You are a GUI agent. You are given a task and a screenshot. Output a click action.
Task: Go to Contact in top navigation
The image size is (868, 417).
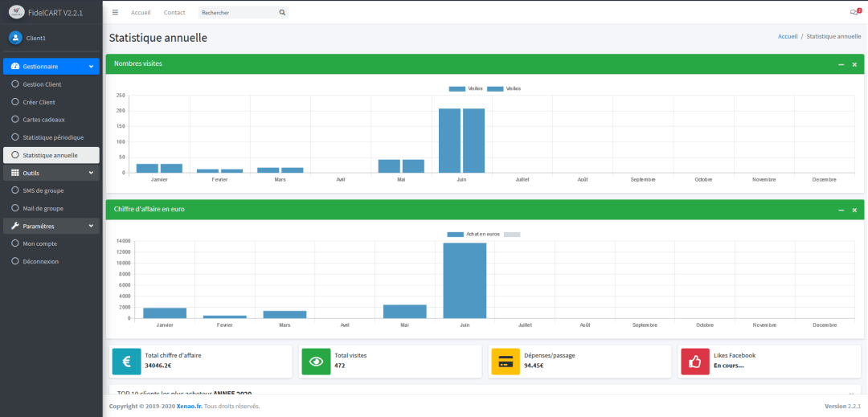point(174,13)
